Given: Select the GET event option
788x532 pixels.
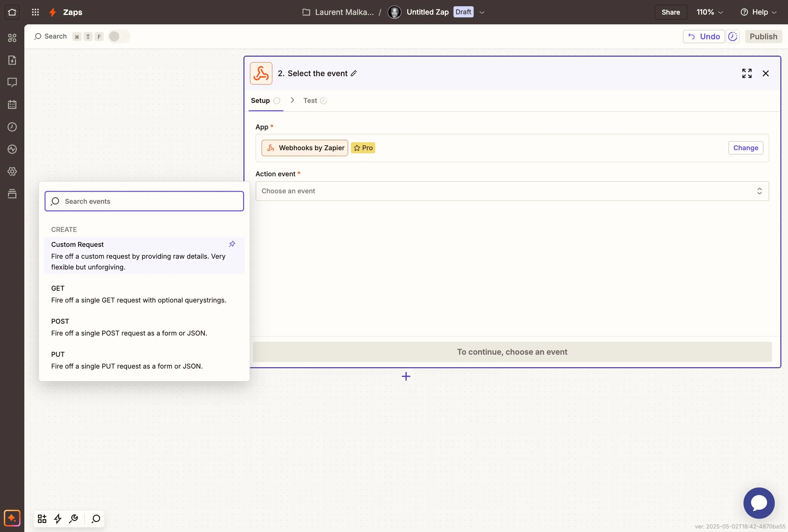Looking at the screenshot, I should [144, 294].
